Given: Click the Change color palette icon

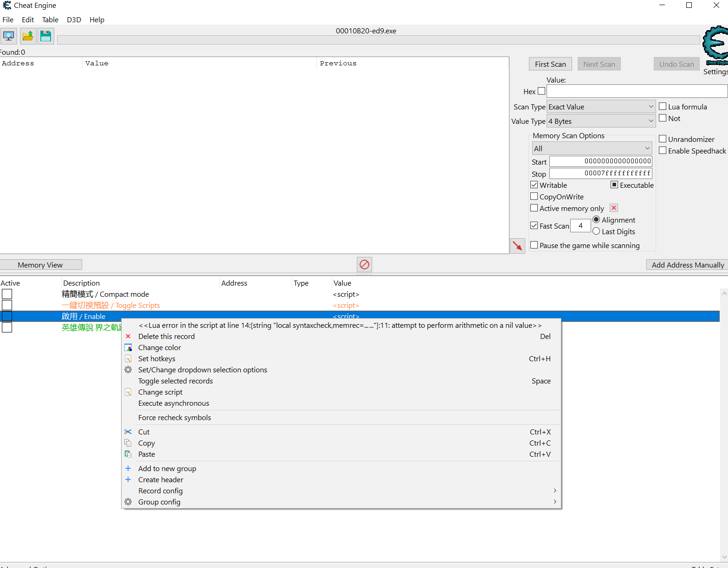Looking at the screenshot, I should pos(128,348).
